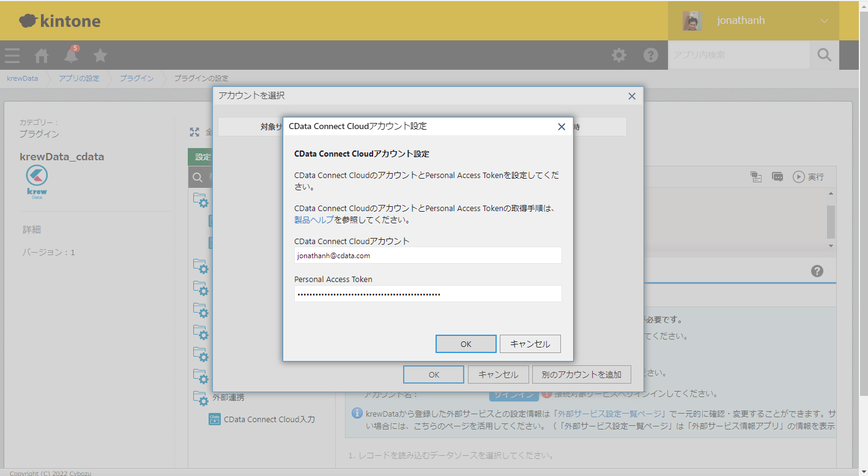868x476 pixels.
Task: Click OK in アカウントを選択 dialog
Action: pos(434,374)
